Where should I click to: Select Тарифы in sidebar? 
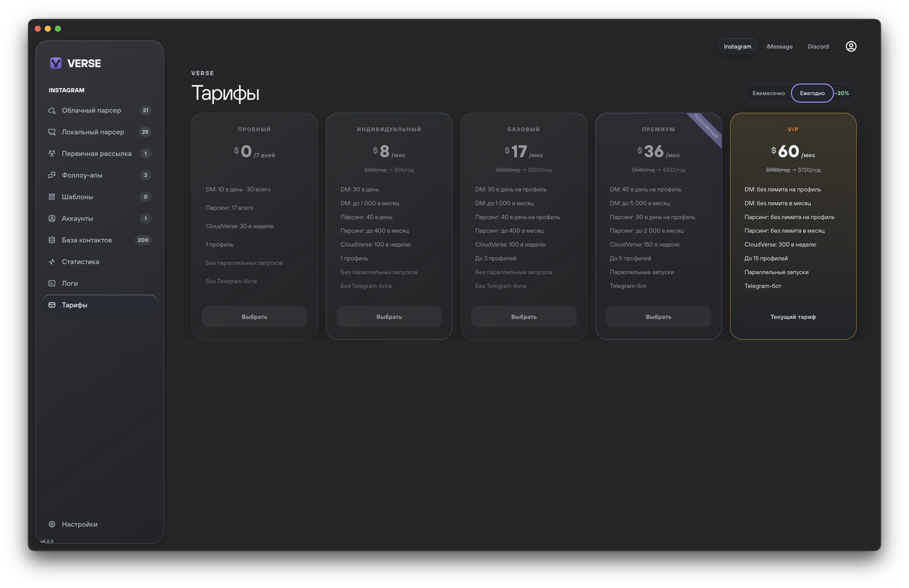[100, 305]
